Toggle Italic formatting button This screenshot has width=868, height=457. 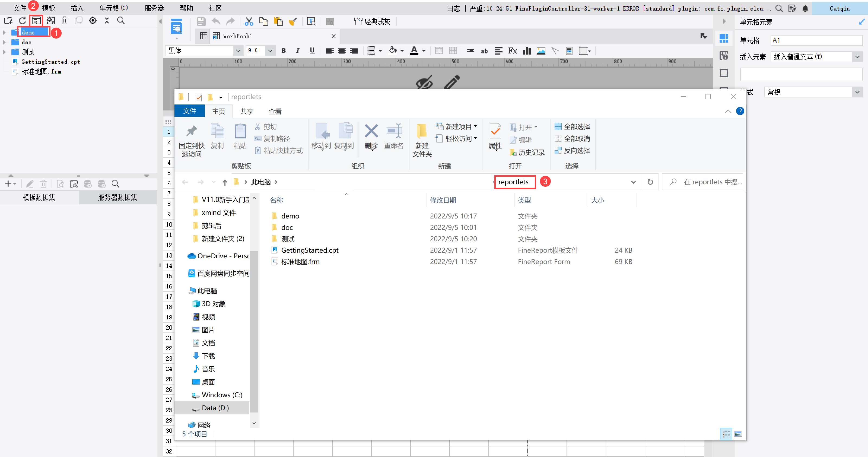click(x=298, y=51)
